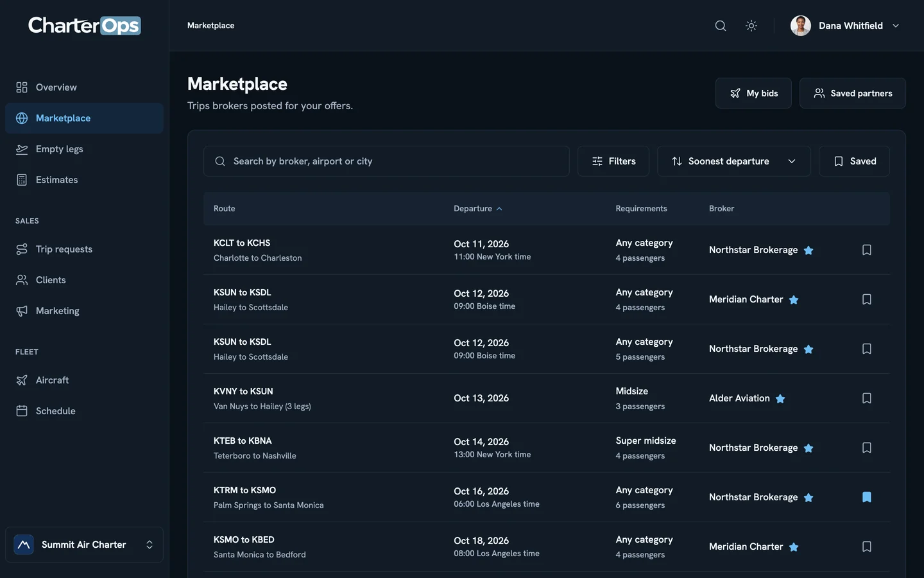
Task: Bookmark the KCLT to KCHS trip
Action: 867,250
